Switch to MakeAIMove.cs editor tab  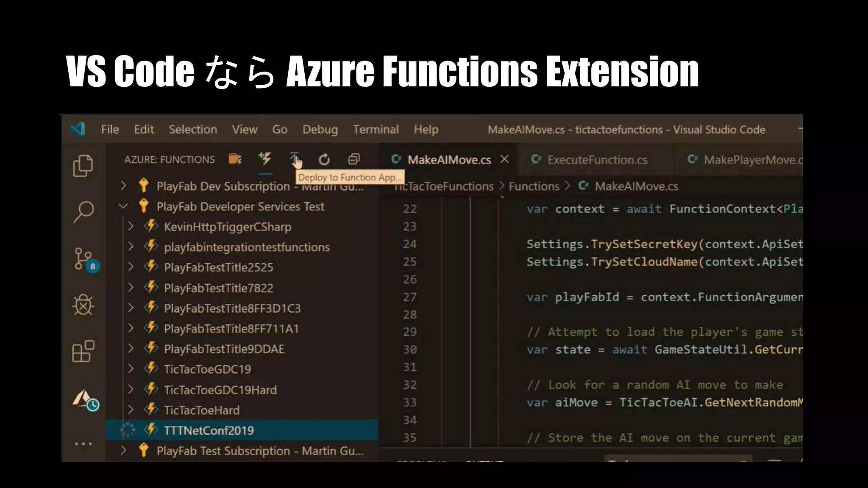(448, 159)
